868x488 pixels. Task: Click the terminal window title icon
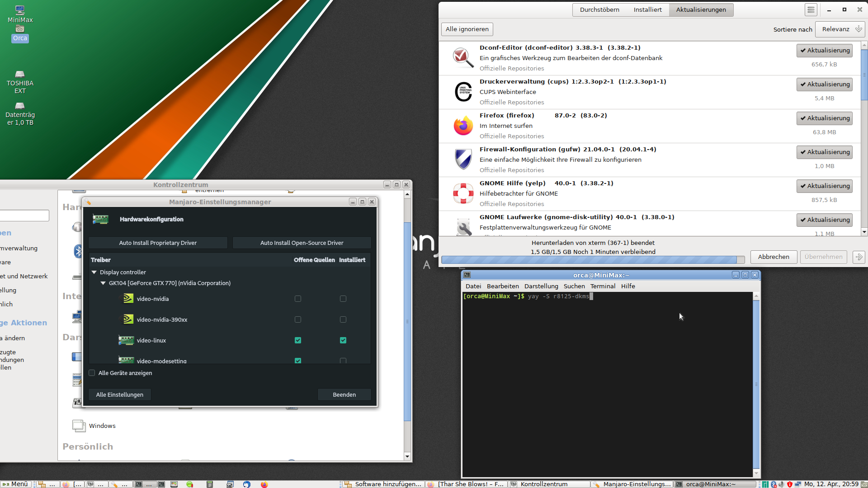click(467, 275)
